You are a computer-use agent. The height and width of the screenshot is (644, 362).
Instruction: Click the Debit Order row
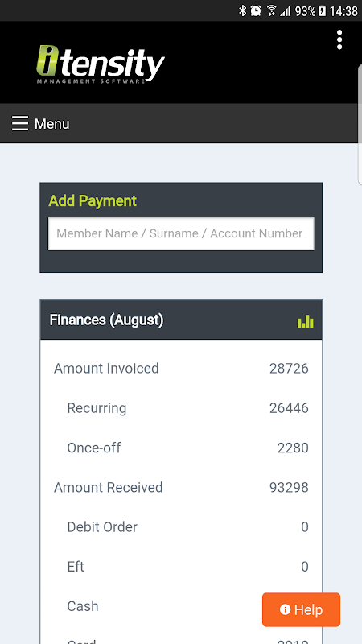coord(181,527)
